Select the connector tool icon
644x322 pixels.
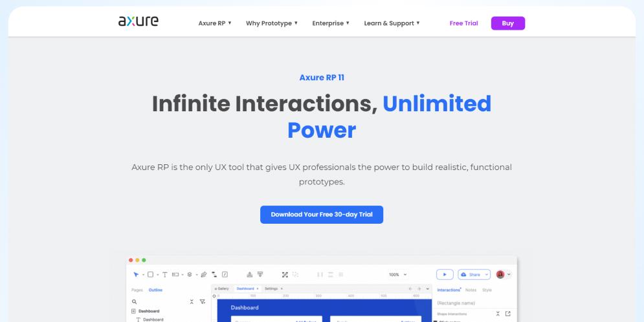coord(214,274)
